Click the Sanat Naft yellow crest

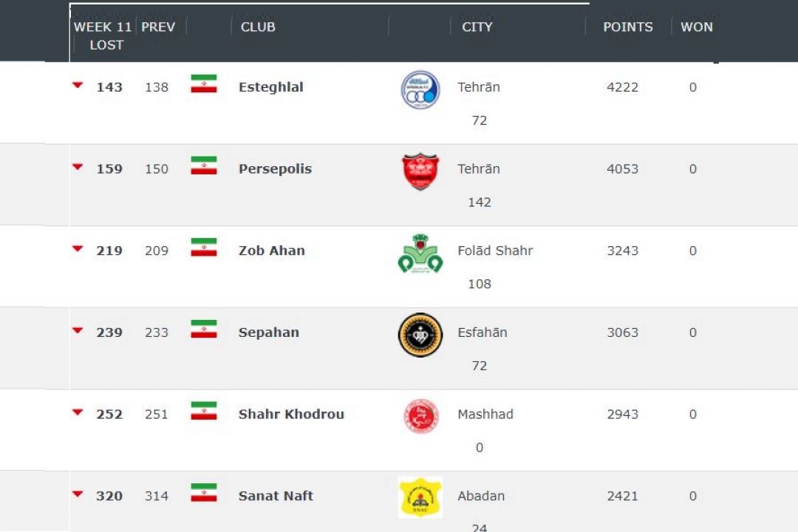pos(420,497)
